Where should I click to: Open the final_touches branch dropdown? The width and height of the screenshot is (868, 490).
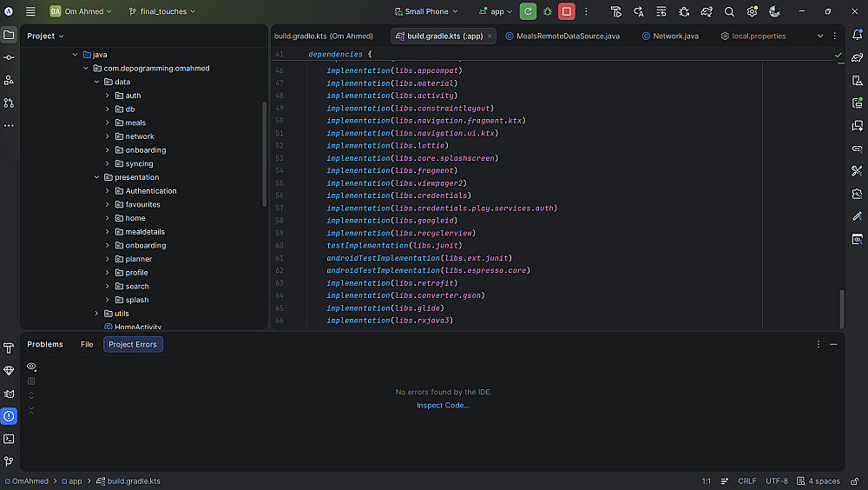coord(161,11)
